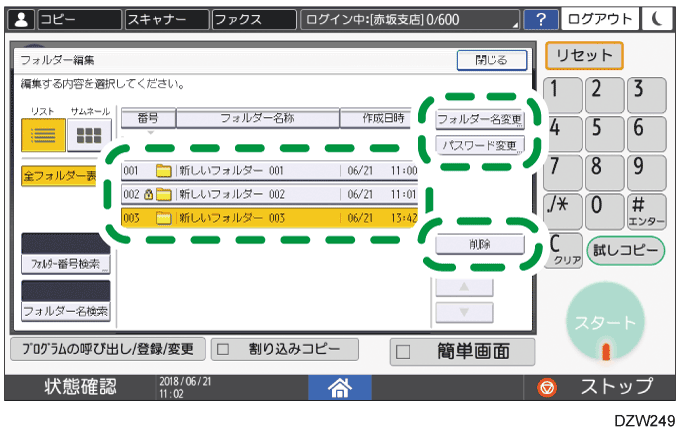This screenshot has height=431, width=679.
Task: Tap the login status 赤坂支店 display
Action: tap(410, 19)
